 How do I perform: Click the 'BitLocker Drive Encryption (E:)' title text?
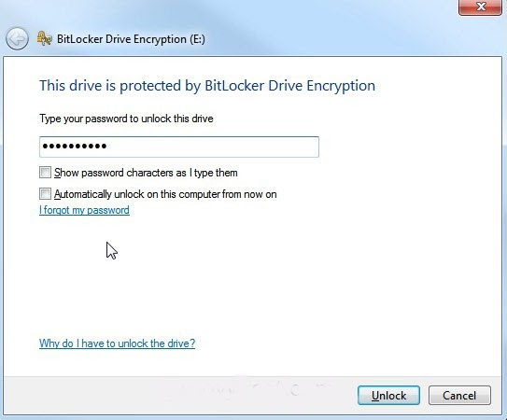[131, 39]
